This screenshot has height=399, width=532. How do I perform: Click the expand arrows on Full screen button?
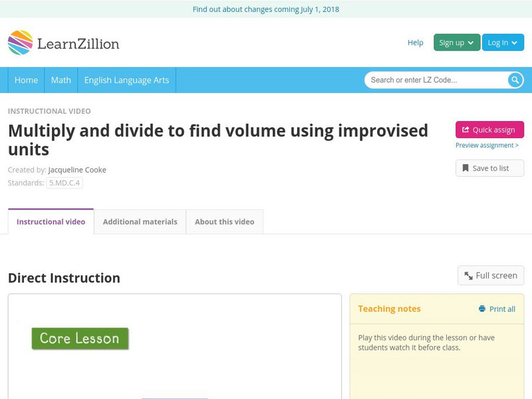point(467,275)
